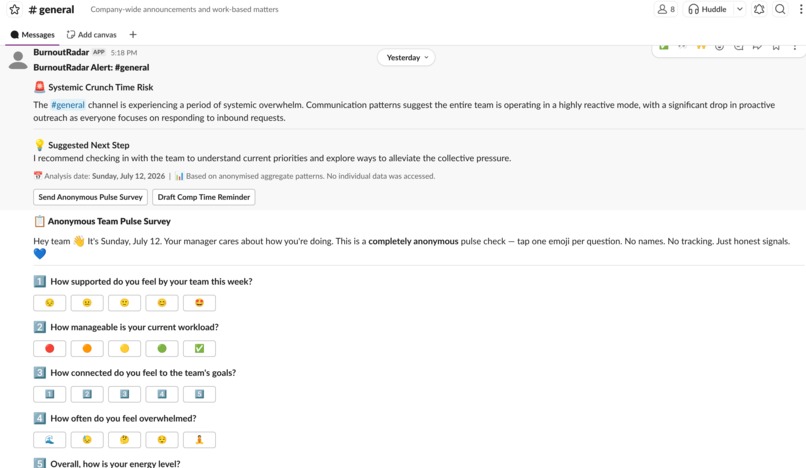Image resolution: width=806 pixels, height=468 pixels.
Task: Open search with the magnifying glass icon
Action: click(780, 9)
